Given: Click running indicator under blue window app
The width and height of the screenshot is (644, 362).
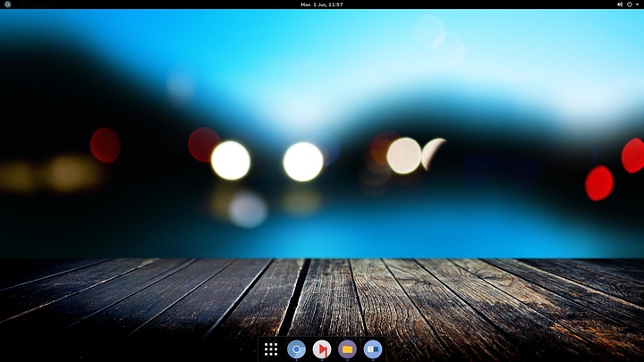Looking at the screenshot, I should 373,359.
